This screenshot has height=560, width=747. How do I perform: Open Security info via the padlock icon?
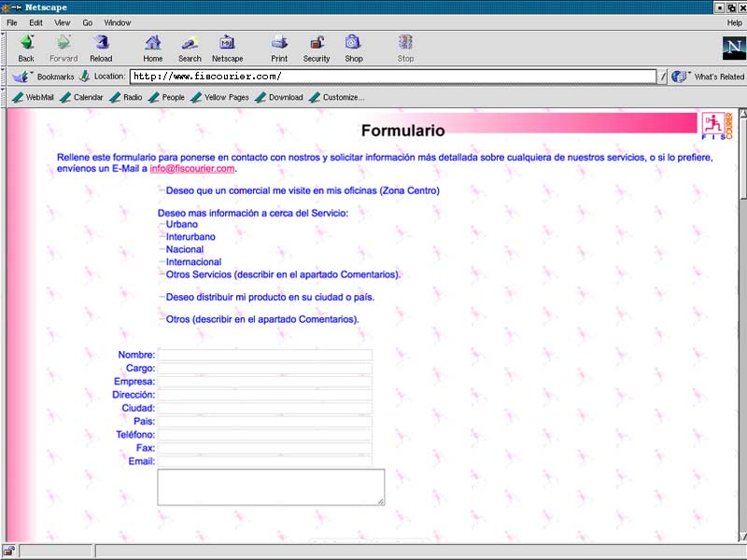(317, 49)
